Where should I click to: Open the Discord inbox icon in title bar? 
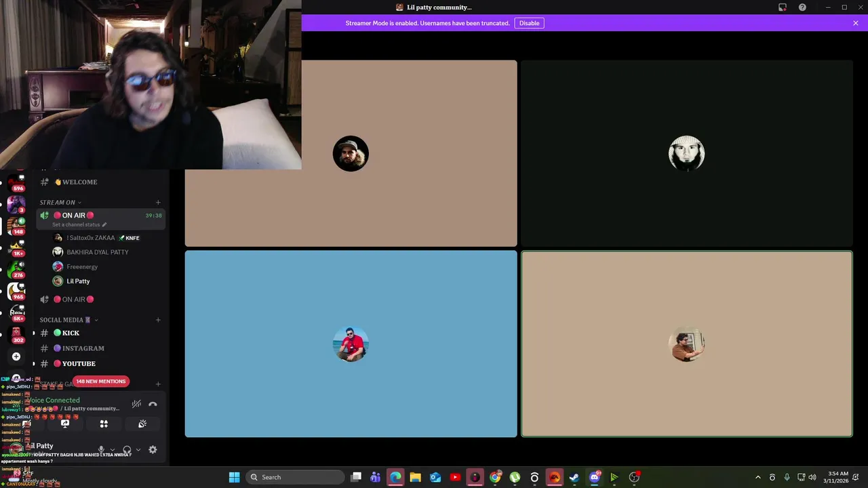783,7
